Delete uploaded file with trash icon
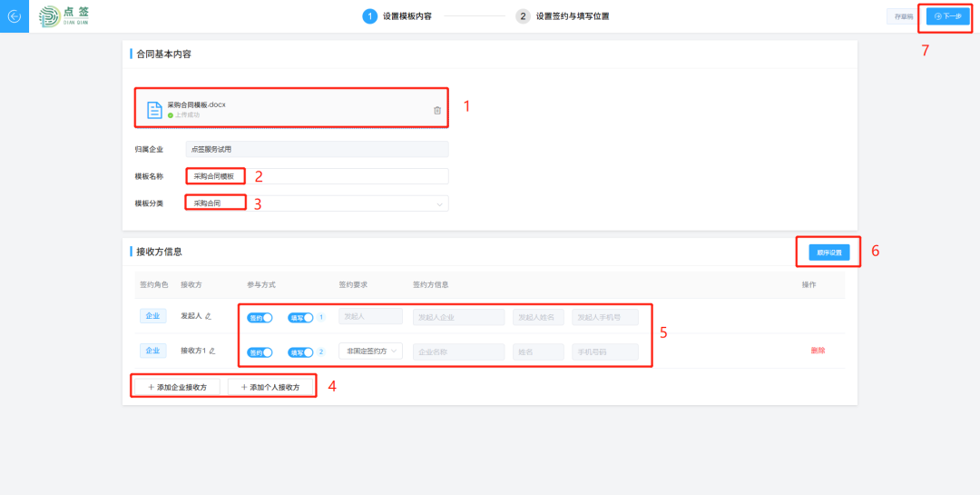 pos(437,110)
